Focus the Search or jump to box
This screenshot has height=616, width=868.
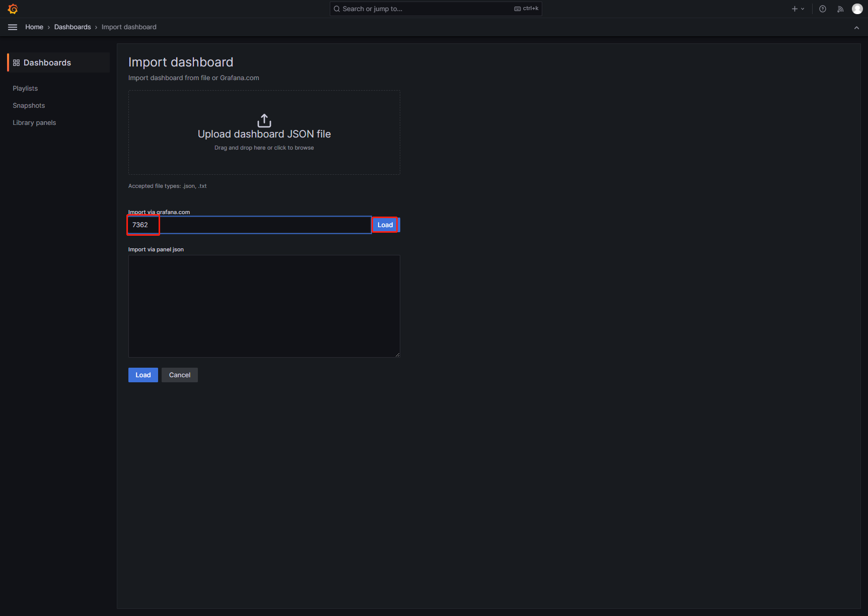tap(436, 9)
